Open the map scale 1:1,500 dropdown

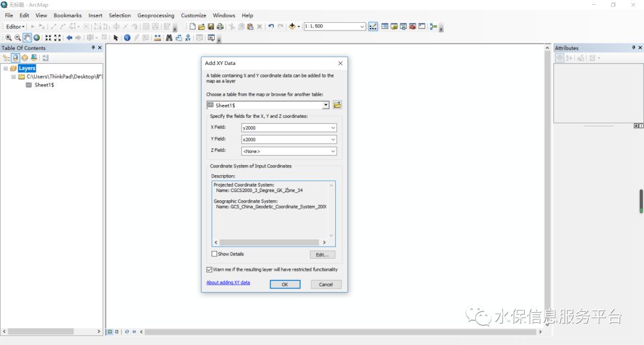click(362, 26)
